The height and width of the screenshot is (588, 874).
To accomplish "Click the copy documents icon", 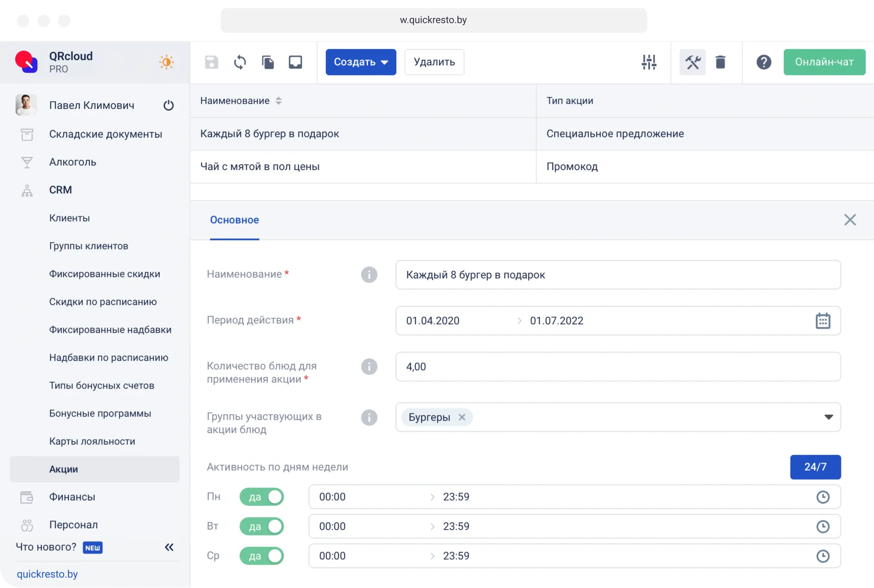I will 268,62.
